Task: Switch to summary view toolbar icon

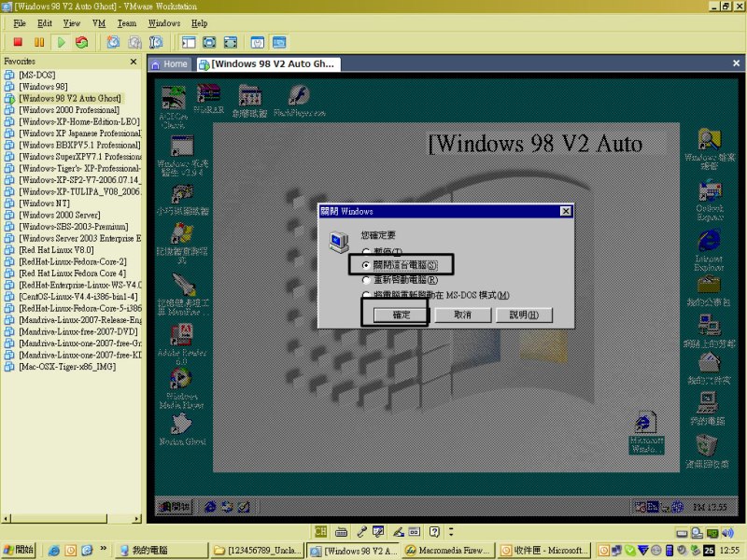Action: pyautogui.click(x=258, y=42)
